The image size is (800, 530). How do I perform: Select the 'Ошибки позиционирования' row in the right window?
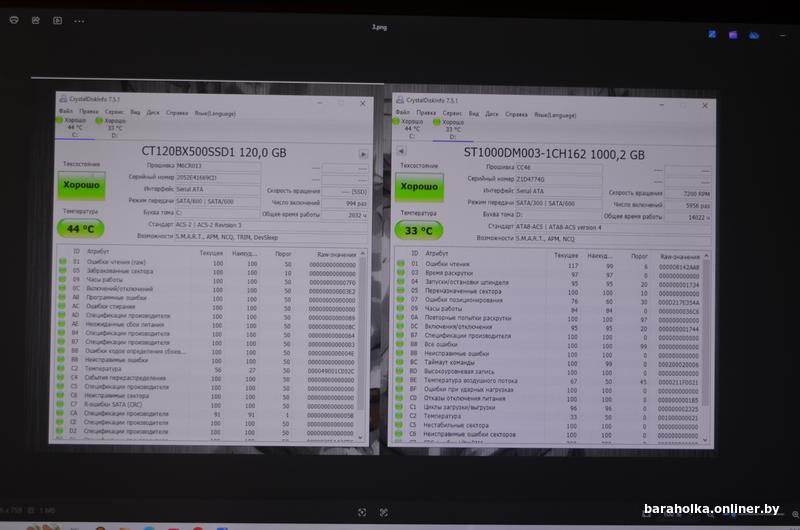[x=549, y=300]
